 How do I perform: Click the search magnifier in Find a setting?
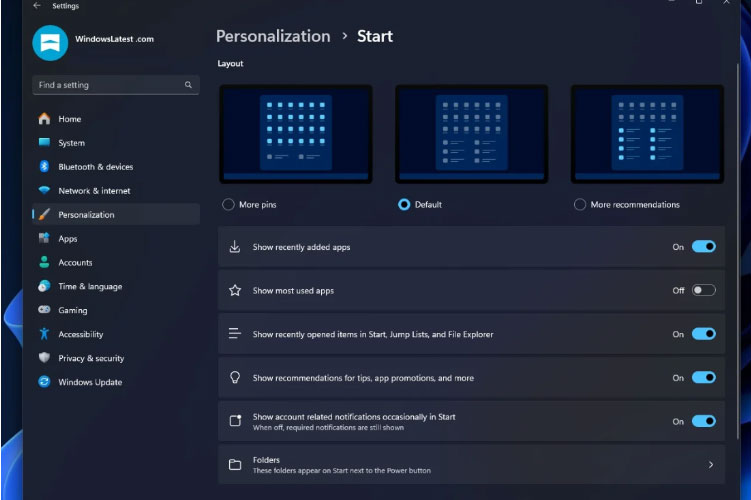coord(188,85)
